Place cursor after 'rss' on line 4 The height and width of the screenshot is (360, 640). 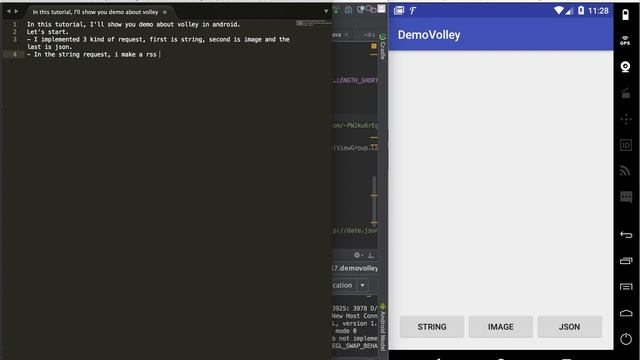pos(158,54)
